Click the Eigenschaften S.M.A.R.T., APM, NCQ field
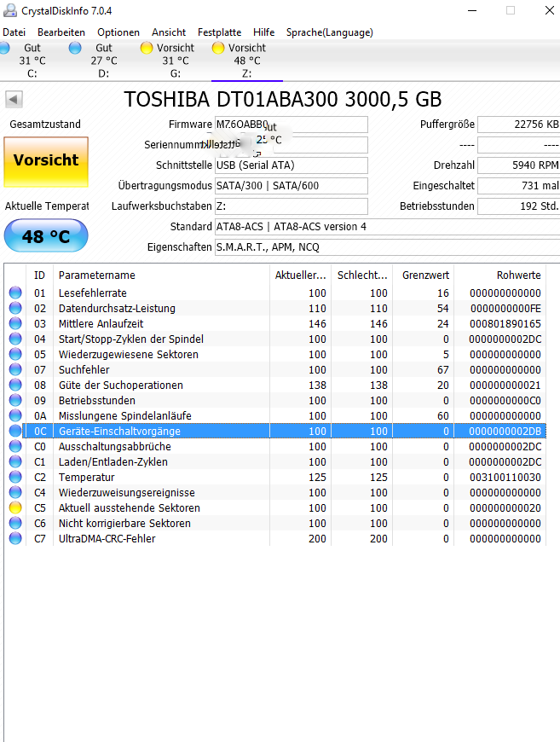Image resolution: width=560 pixels, height=742 pixels. [387, 247]
